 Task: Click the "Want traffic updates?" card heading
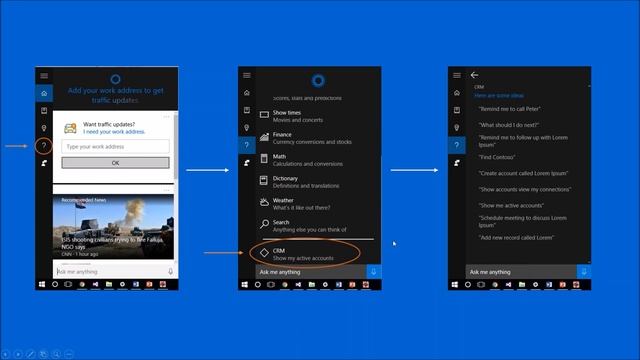(109, 124)
